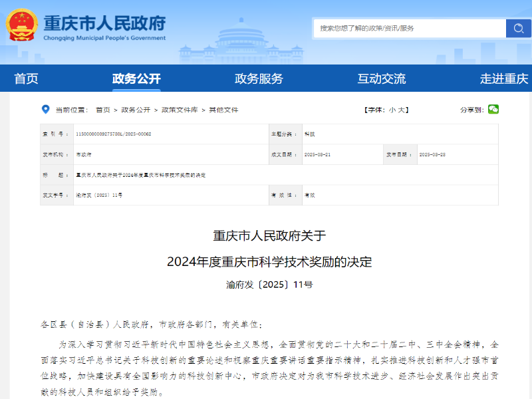Share the page via WeChat icon
Viewport: 532px width, 399px height.
(x=493, y=109)
